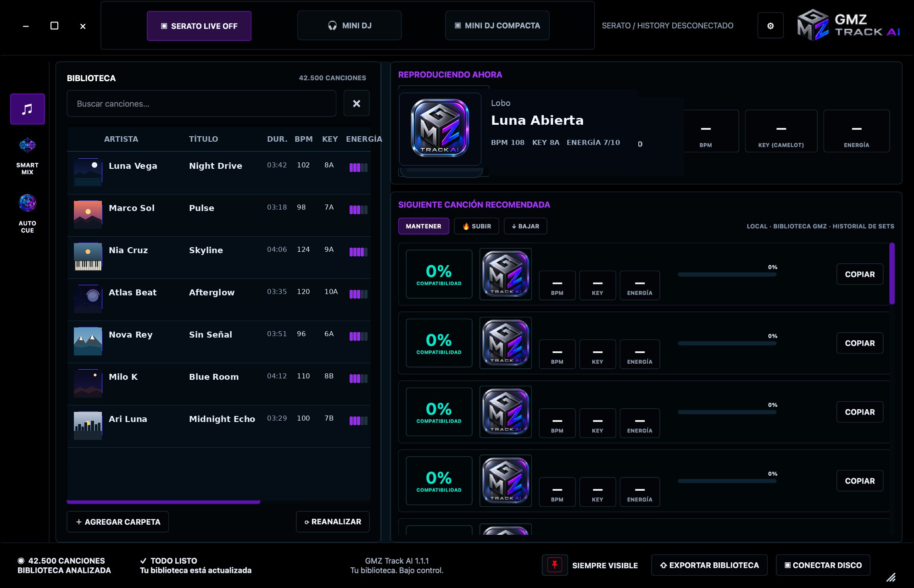This screenshot has height=588, width=914.
Task: Select Milo K cover thumbnail
Action: click(x=88, y=383)
